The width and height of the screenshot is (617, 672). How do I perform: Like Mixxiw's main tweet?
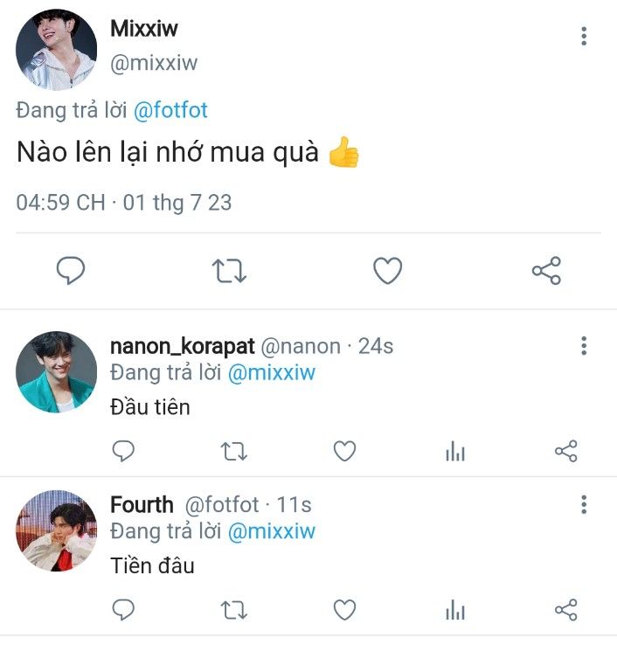click(387, 272)
